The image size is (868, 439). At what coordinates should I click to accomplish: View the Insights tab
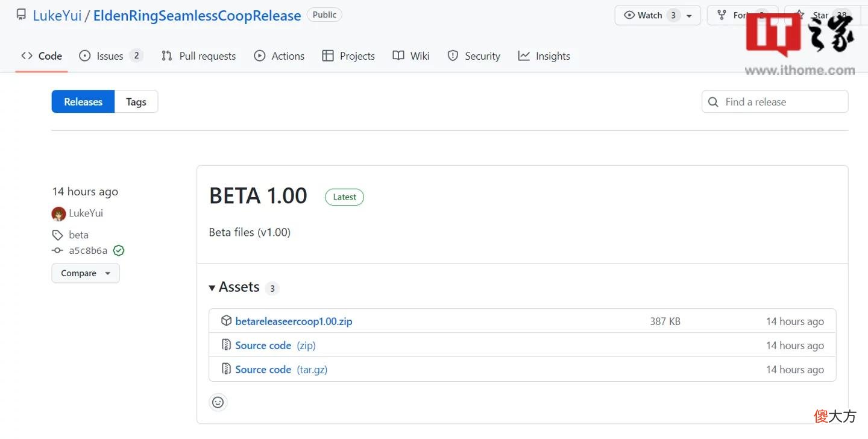click(544, 56)
